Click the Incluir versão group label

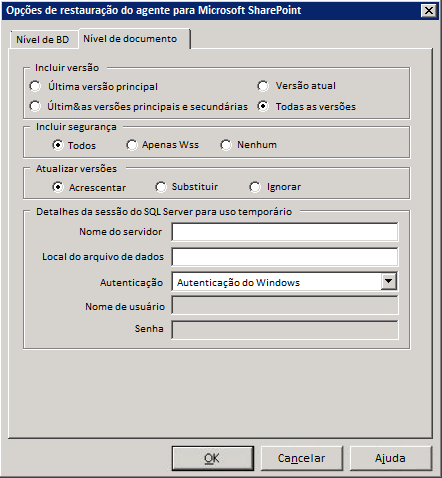pyautogui.click(x=67, y=68)
